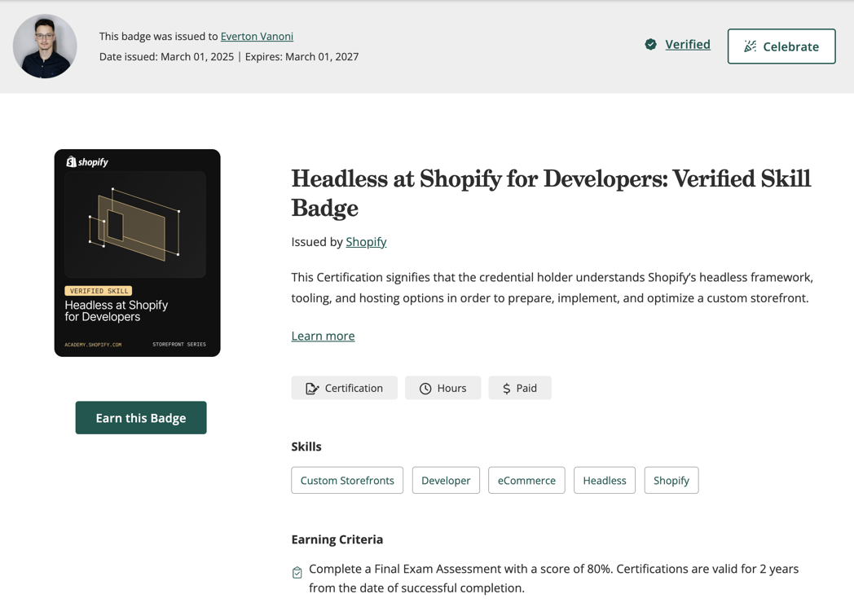The height and width of the screenshot is (616, 854).
Task: Open the Learn more link
Action: coord(323,336)
